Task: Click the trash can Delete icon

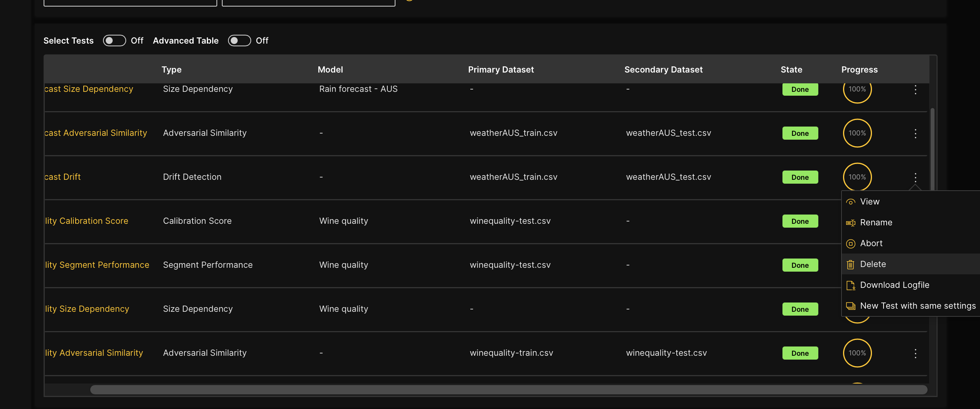Action: tap(850, 265)
